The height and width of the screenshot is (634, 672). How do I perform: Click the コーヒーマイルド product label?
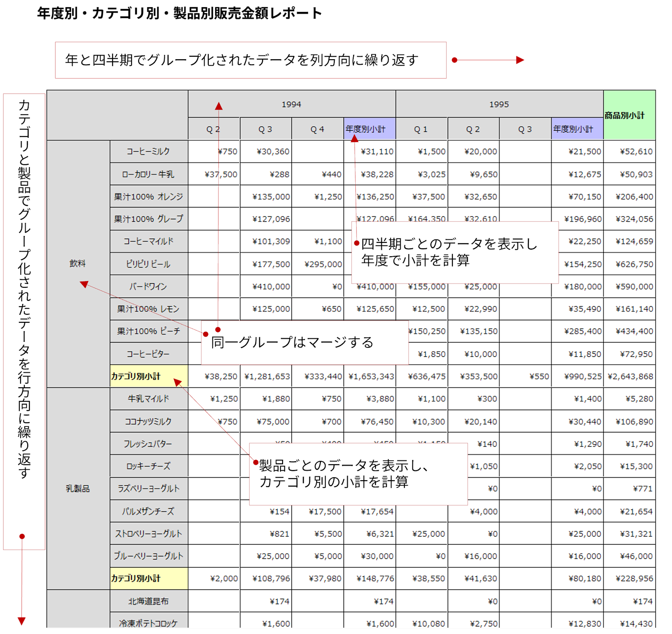point(149,241)
